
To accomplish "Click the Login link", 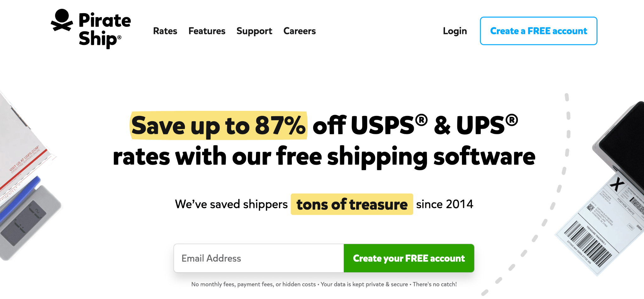I will pyautogui.click(x=455, y=31).
